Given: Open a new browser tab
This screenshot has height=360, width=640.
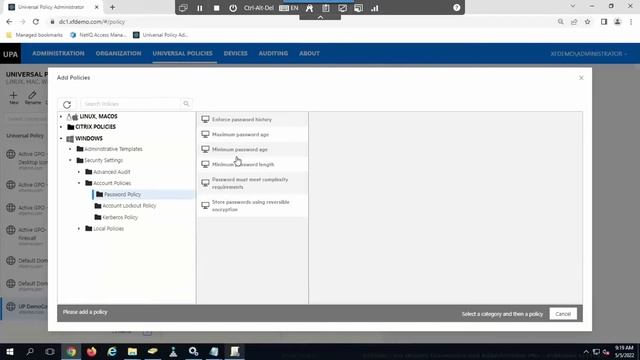Looking at the screenshot, I should point(112,7).
